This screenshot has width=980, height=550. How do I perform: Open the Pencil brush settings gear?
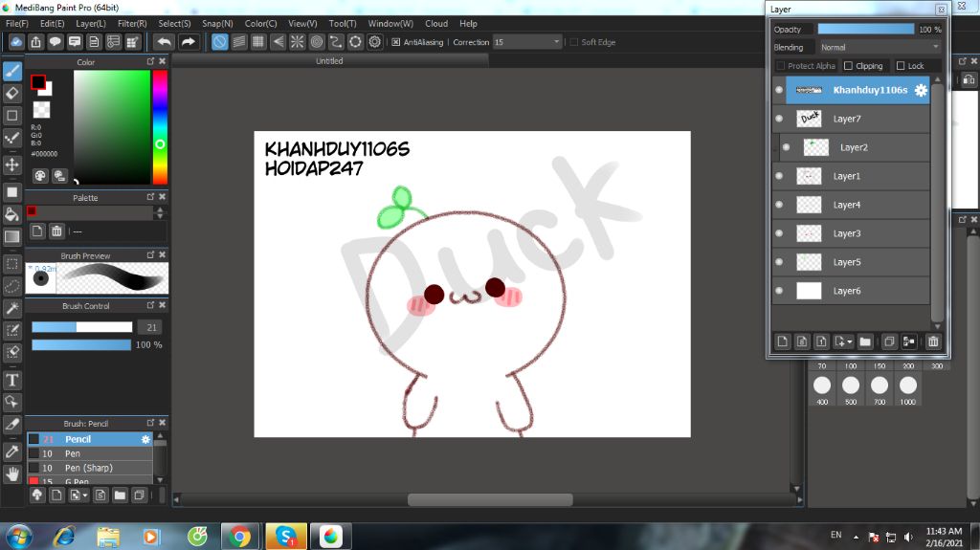pos(145,439)
